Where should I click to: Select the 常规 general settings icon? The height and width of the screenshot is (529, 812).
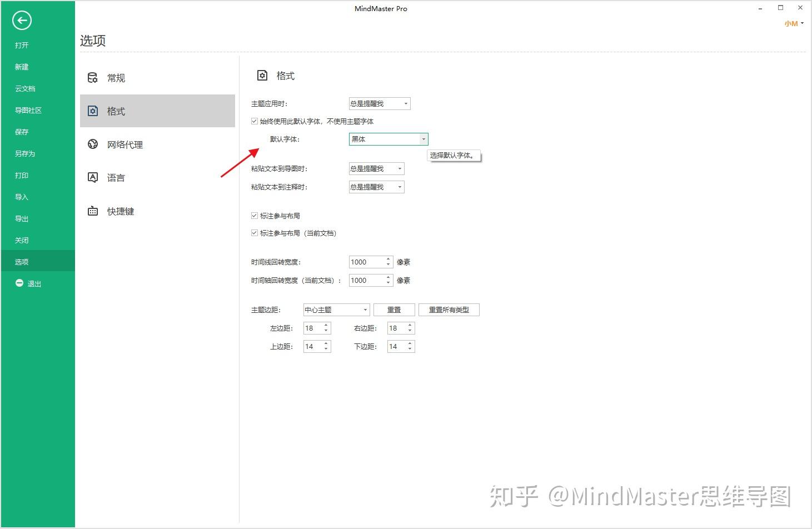pyautogui.click(x=93, y=78)
